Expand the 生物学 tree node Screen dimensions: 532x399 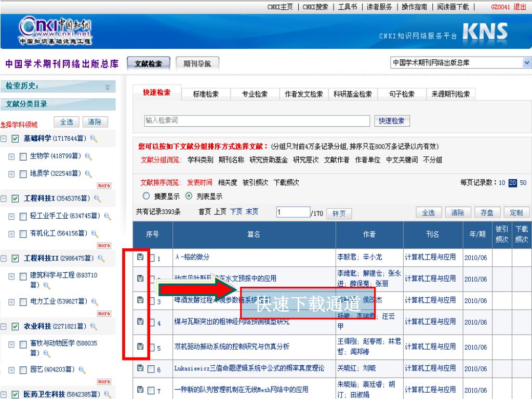(11, 156)
